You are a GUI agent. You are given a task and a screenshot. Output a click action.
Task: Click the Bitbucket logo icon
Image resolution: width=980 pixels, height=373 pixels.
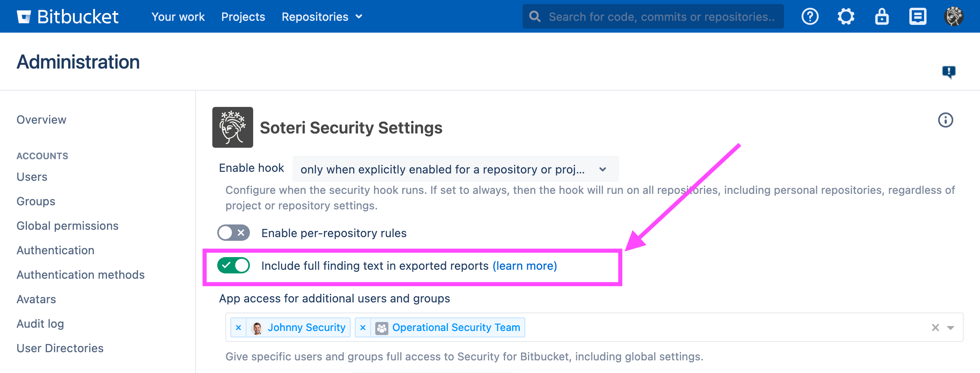click(x=24, y=17)
